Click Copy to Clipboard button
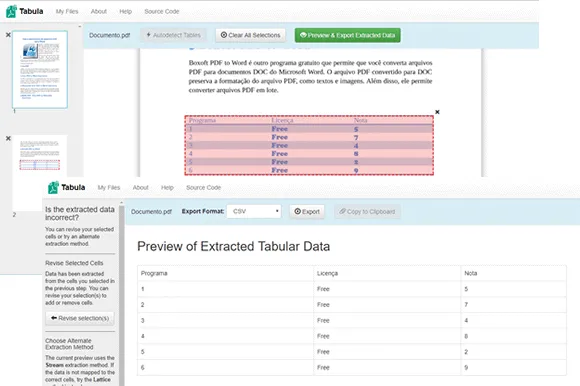Image resolution: width=580 pixels, height=386 pixels. 367,211
